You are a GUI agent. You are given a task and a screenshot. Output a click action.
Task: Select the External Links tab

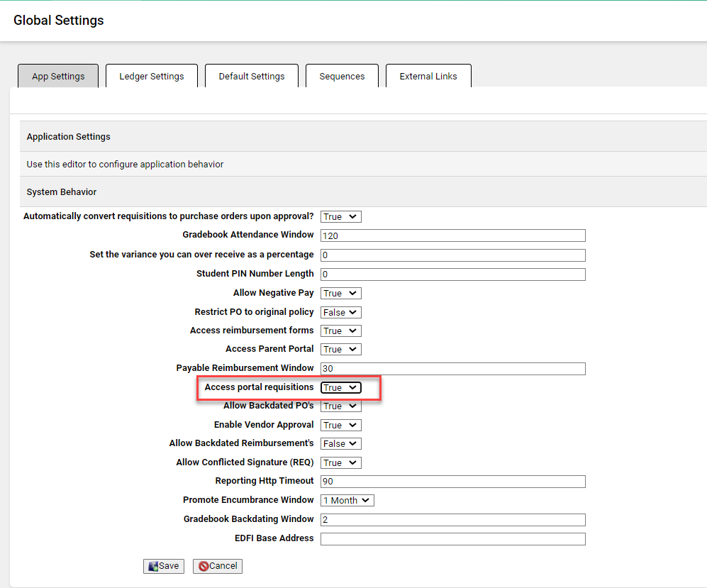point(428,76)
